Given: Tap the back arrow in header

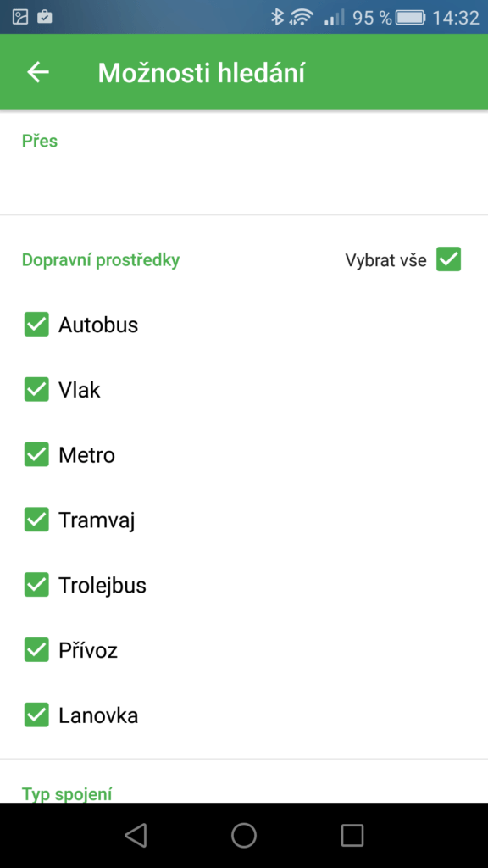Looking at the screenshot, I should [38, 72].
